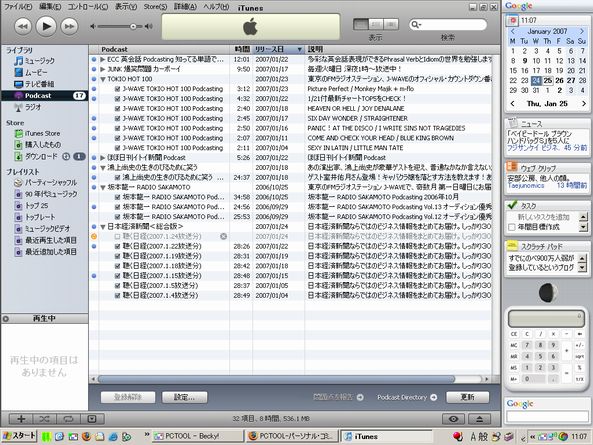Go to next month in Google calendar
593x445 pixels.
pyautogui.click(x=582, y=31)
